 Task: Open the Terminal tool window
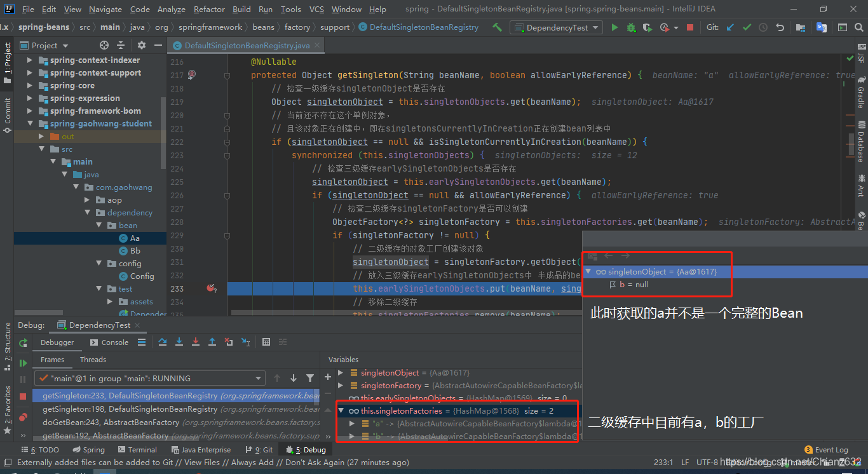tap(137, 450)
